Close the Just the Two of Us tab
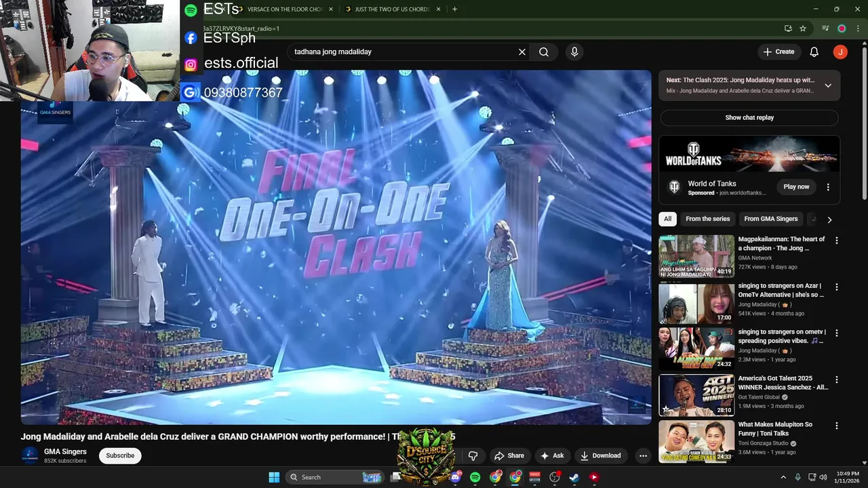 pos(439,9)
